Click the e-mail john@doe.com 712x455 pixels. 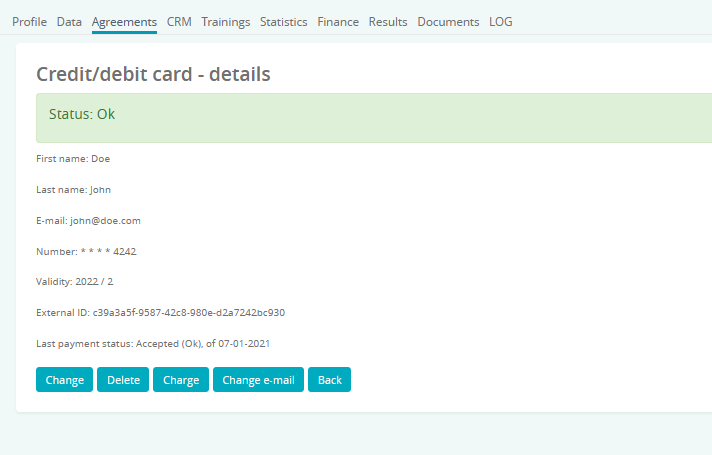tap(105, 221)
